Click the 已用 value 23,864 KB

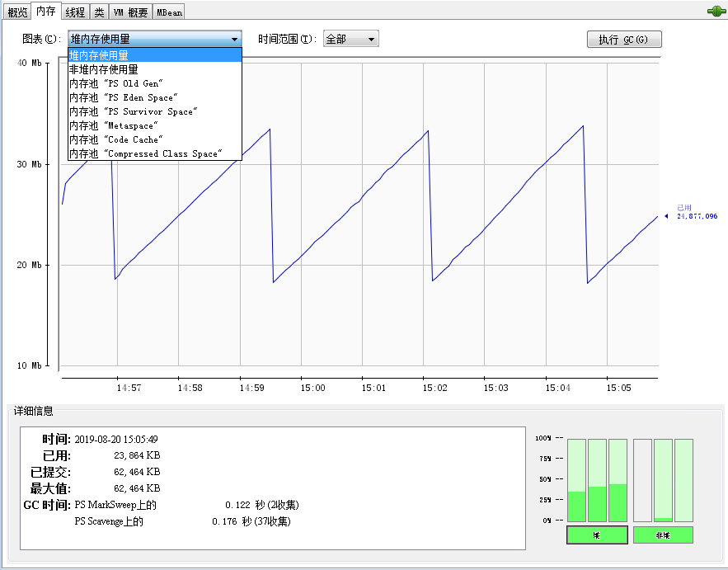[137, 455]
